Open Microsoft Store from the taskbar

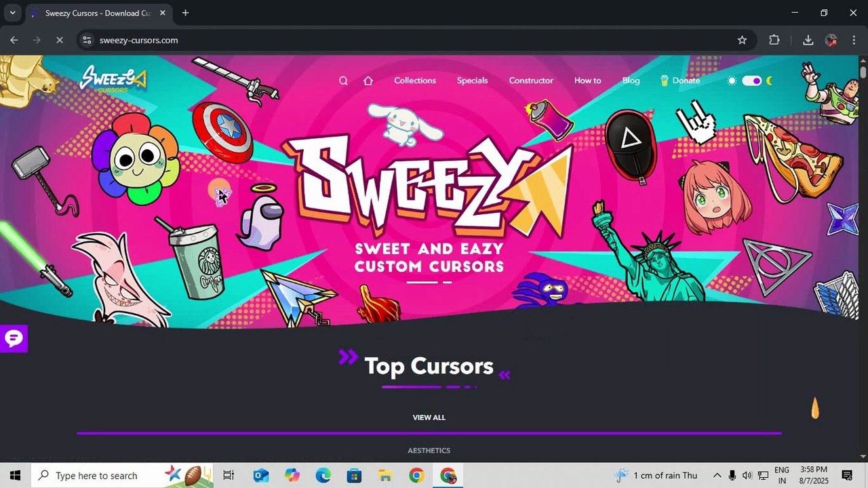click(354, 475)
